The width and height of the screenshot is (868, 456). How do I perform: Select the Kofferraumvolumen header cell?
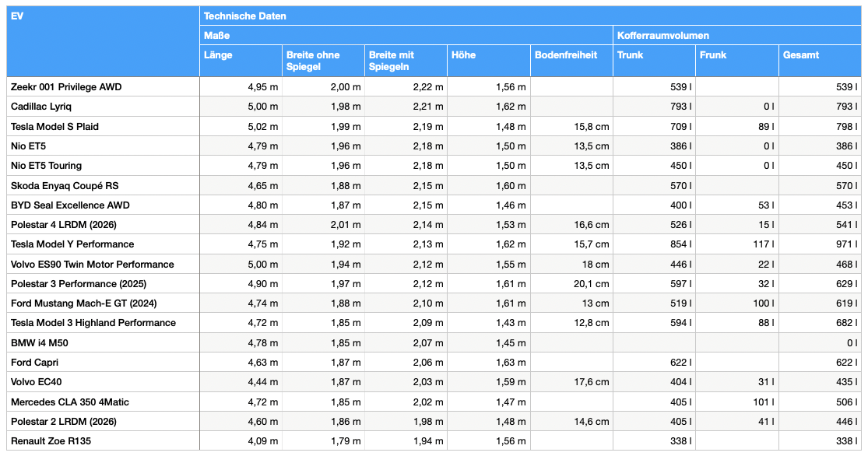coord(737,36)
